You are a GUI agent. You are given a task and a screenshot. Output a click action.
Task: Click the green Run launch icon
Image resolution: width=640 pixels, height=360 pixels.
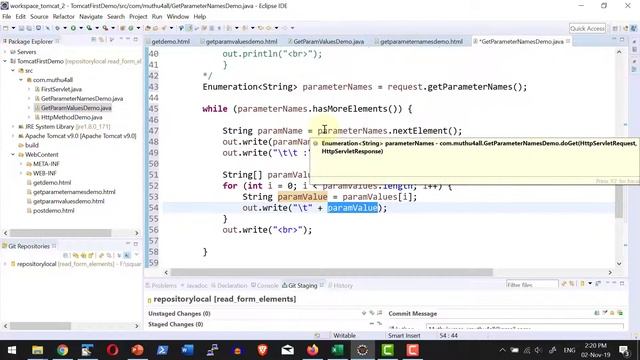(x=73, y=28)
